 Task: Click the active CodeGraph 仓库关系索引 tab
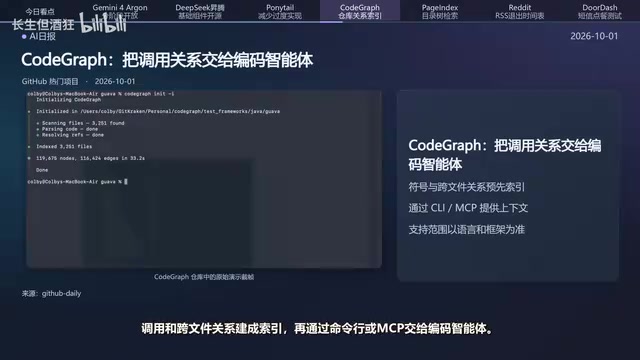point(360,11)
